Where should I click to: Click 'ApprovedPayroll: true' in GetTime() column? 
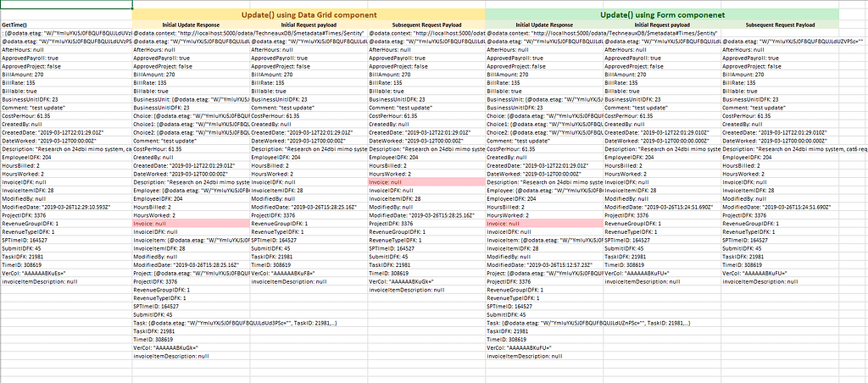(66, 58)
